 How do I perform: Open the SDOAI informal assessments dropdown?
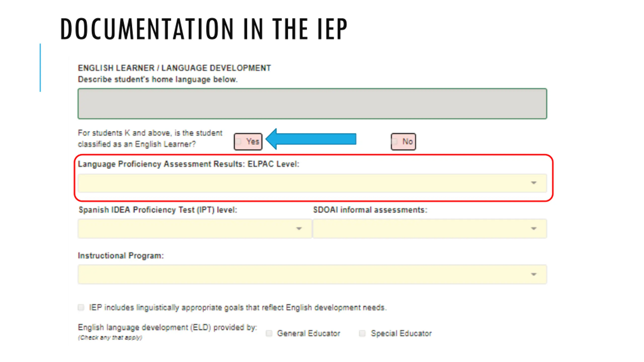430,229
